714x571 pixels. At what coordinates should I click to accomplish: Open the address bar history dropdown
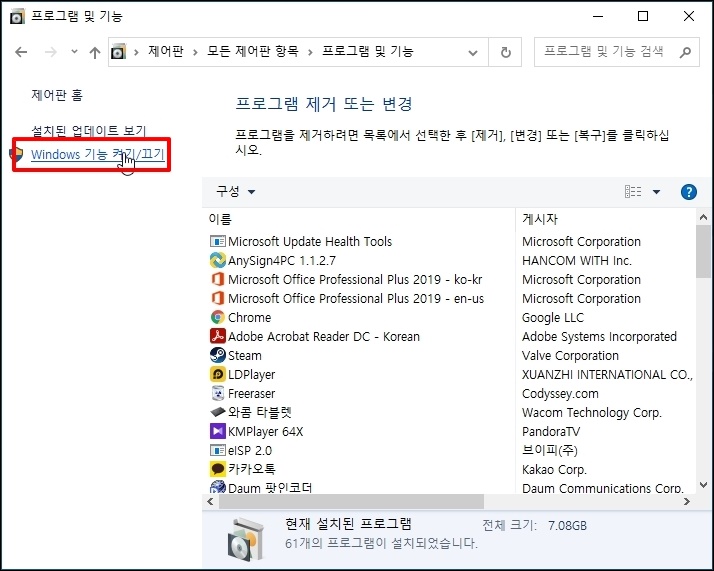473,53
